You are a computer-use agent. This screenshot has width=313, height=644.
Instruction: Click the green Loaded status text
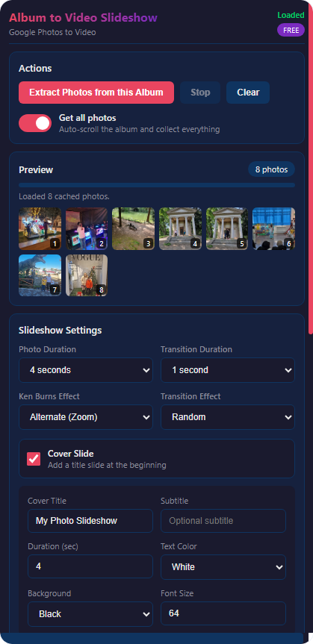point(291,15)
